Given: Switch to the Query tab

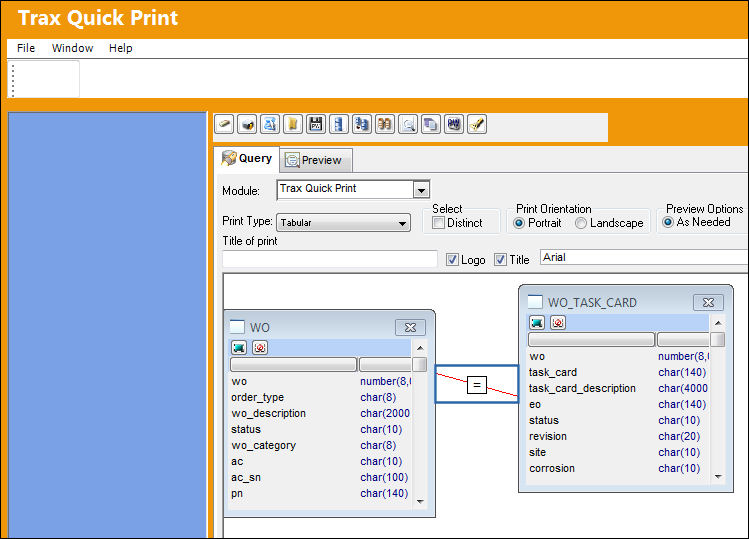Looking at the screenshot, I should pyautogui.click(x=247, y=158).
